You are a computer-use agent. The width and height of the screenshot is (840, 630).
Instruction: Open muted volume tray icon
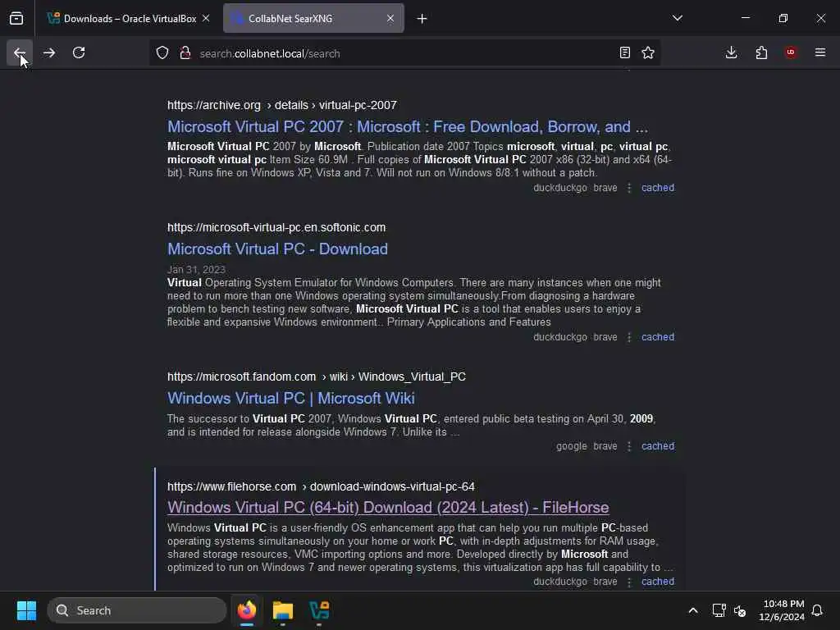coord(740,610)
